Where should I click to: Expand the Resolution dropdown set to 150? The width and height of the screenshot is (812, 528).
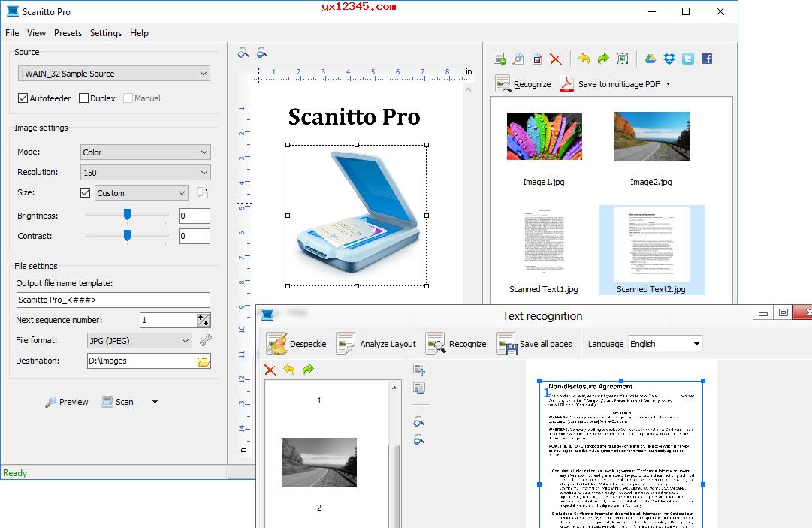146,173
